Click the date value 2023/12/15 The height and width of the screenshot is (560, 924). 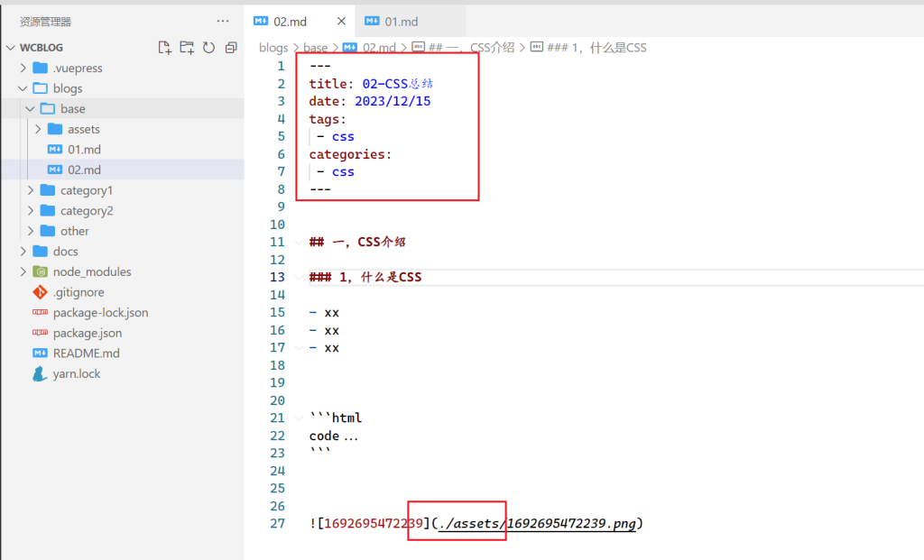393,101
